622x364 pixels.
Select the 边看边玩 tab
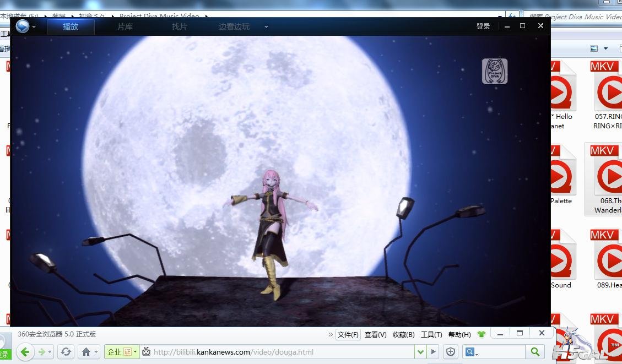pos(234,26)
